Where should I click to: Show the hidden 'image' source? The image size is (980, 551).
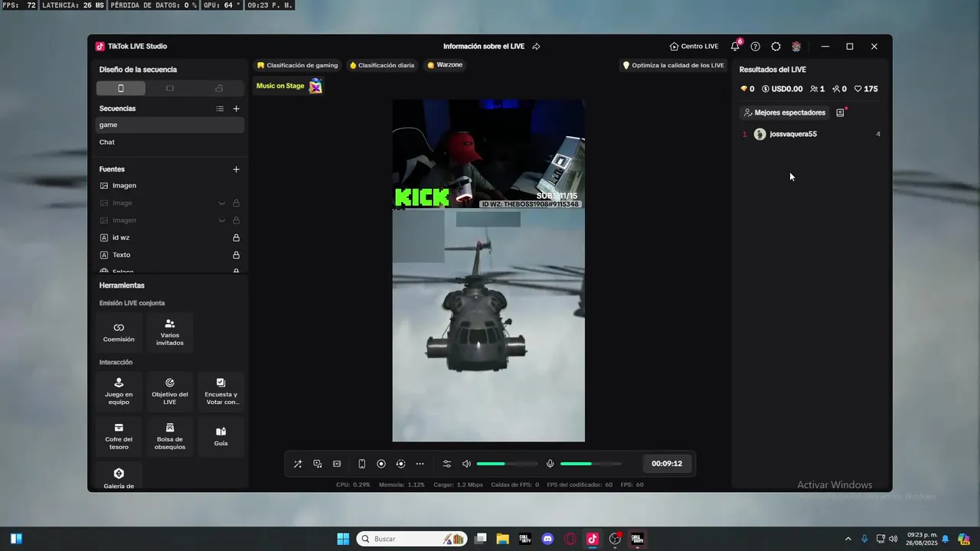pos(222,203)
